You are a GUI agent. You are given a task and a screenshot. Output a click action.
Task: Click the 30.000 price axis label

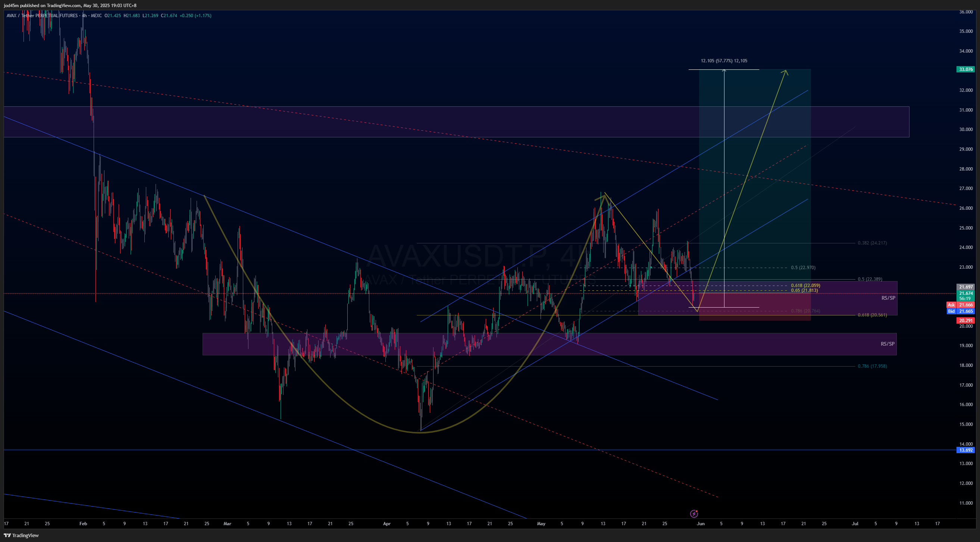coord(966,130)
